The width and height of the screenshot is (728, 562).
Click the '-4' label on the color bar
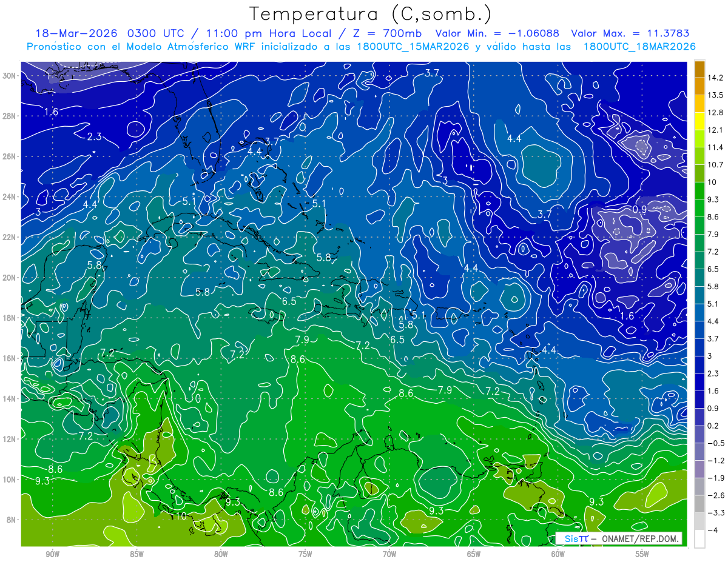712,530
